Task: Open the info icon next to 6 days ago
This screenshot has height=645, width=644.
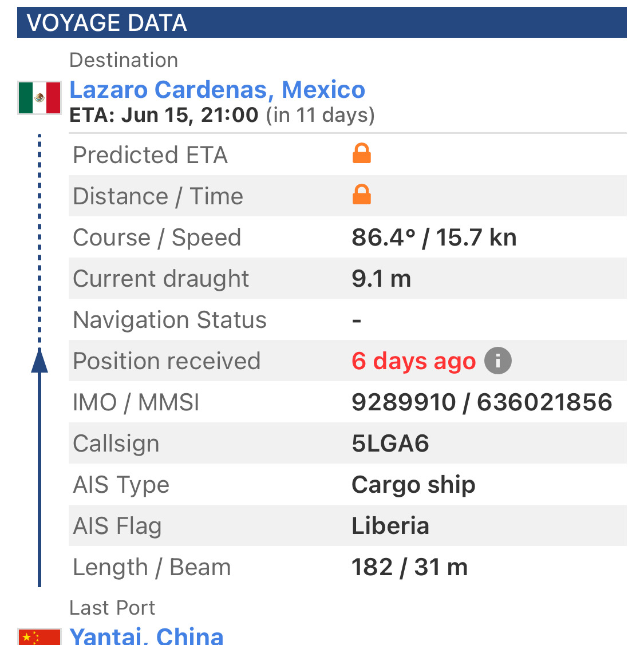Action: coord(498,361)
